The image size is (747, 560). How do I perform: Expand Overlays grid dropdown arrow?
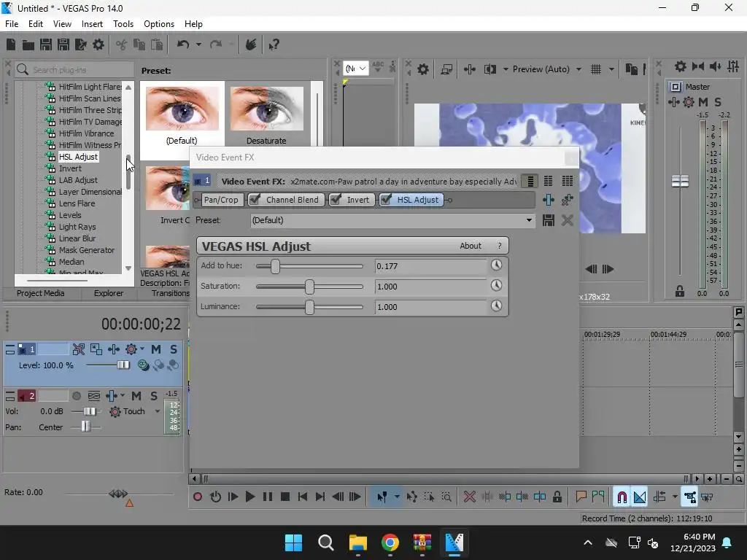[611, 69]
